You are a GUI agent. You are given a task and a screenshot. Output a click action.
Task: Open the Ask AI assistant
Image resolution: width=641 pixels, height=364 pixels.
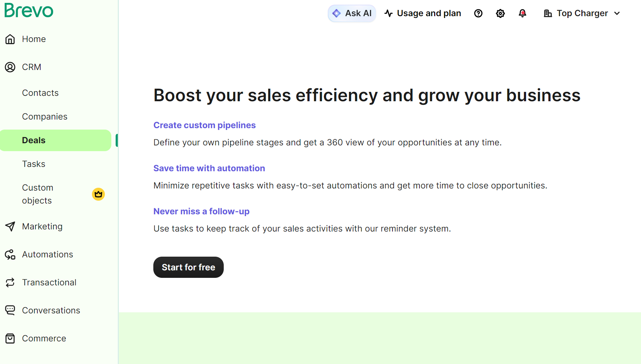pos(352,13)
